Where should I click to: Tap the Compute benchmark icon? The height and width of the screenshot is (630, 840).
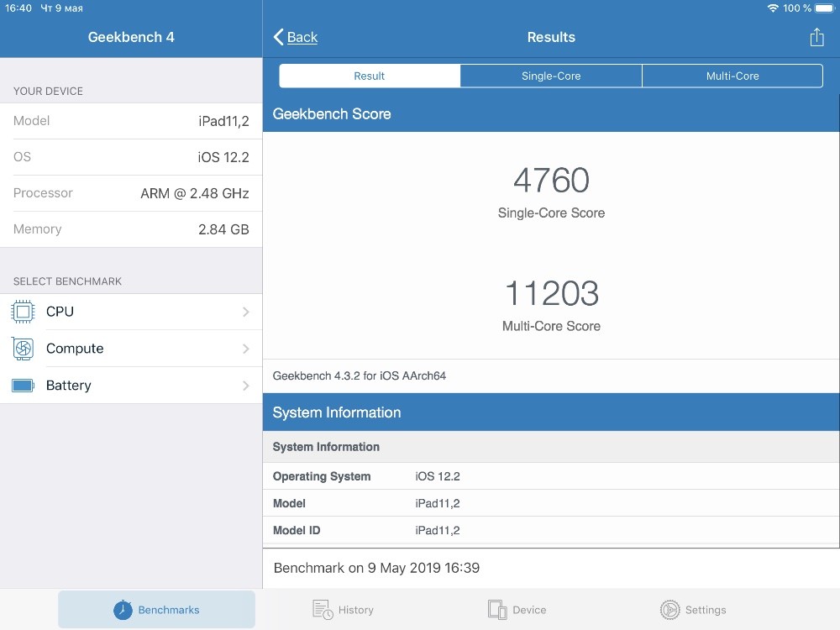(x=23, y=349)
